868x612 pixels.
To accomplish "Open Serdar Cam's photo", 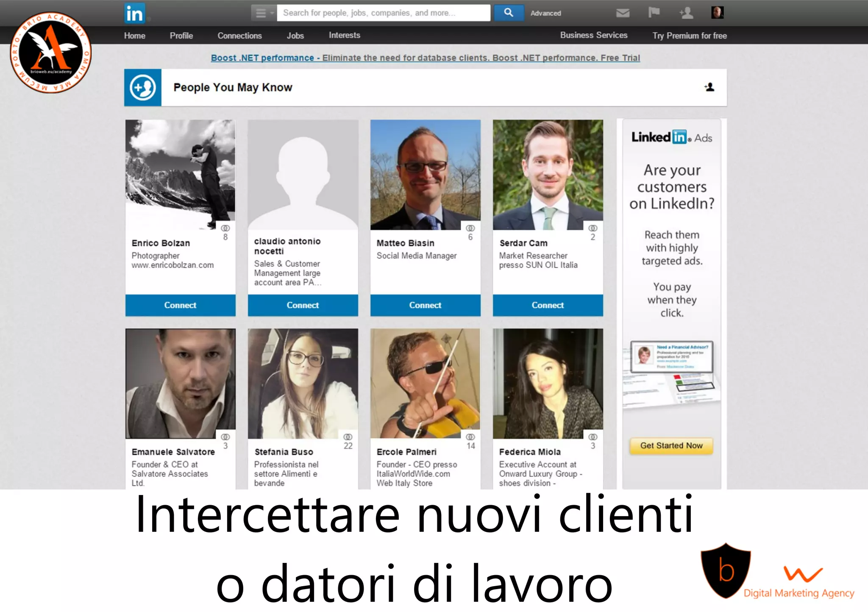I will 548,175.
